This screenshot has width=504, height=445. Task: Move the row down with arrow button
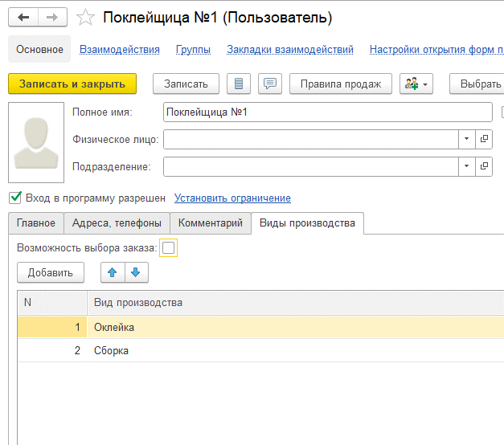135,272
